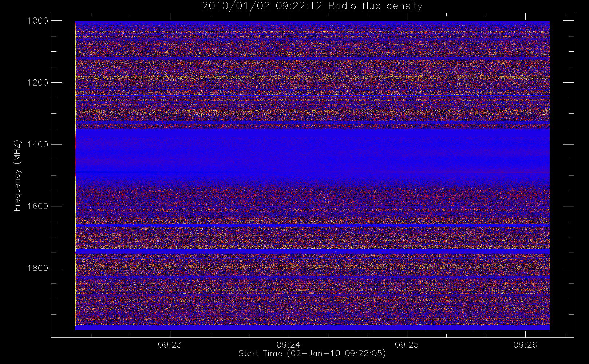The width and height of the screenshot is (589, 364).
Task: Click the plot title '2010/01/02 09:22:12 Radio flux density'
Action: [x=312, y=6]
